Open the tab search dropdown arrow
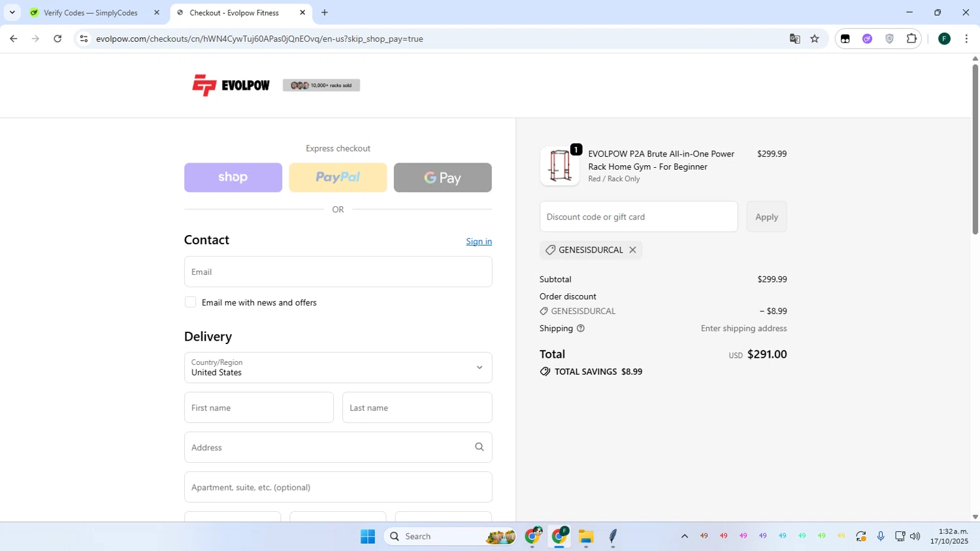 [x=12, y=12]
